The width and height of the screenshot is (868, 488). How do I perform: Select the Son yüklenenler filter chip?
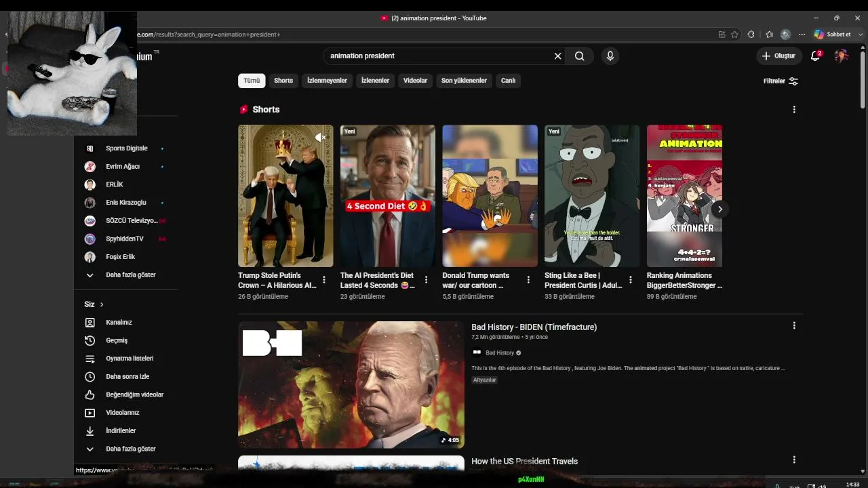tap(464, 81)
